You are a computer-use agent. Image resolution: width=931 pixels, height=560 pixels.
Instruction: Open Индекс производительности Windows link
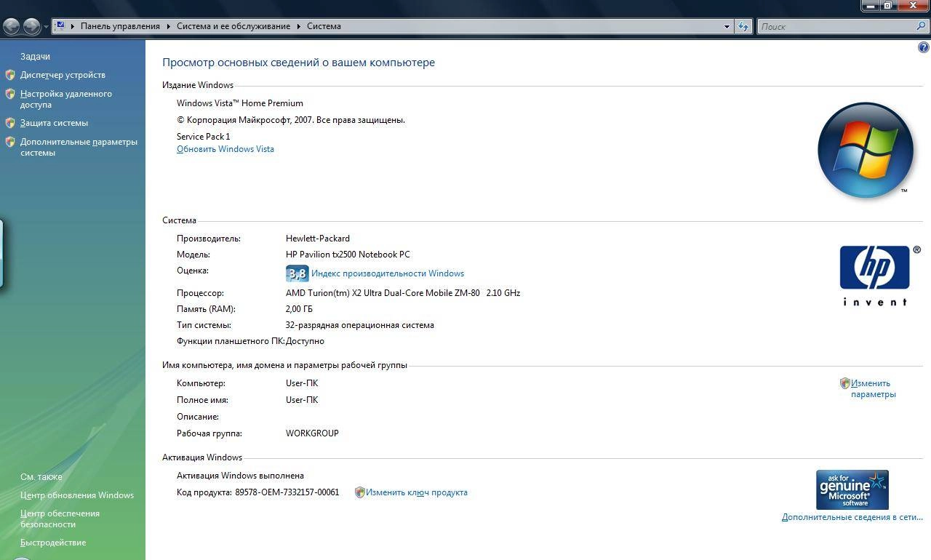[388, 273]
